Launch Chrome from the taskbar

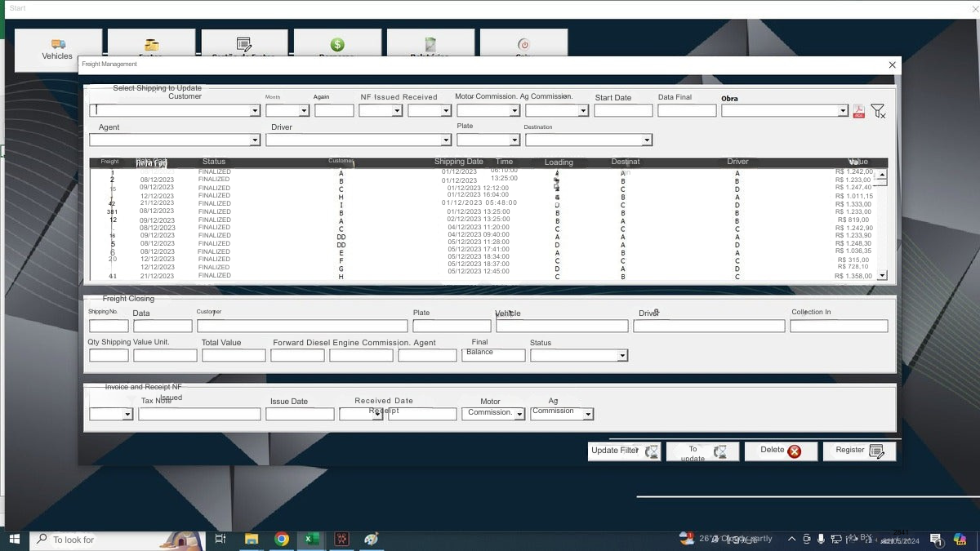coord(282,539)
